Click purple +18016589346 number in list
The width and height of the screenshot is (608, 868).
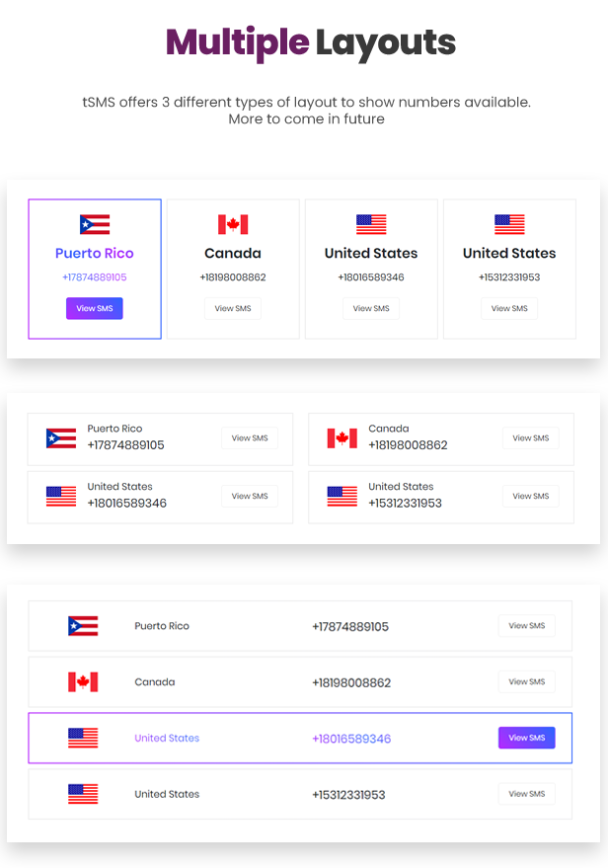(x=351, y=739)
